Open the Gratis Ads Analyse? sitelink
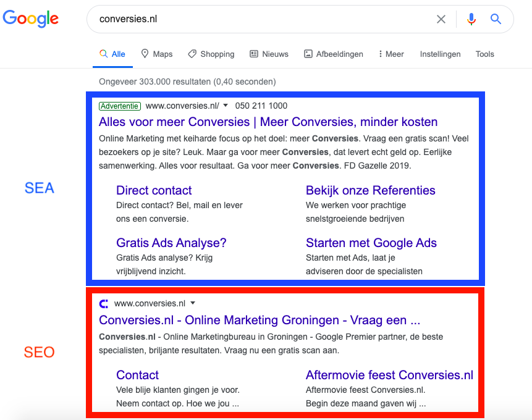532x420 pixels. (171, 243)
